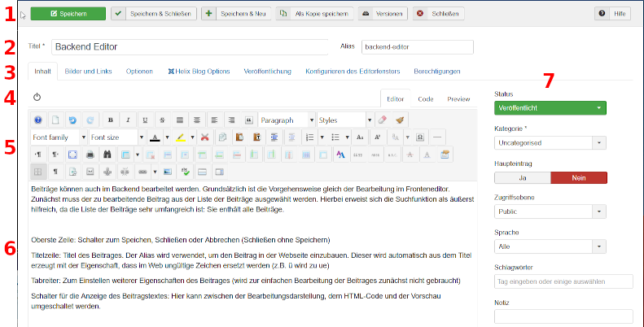The image size is (644, 327).
Task: Open the Font family dropdown
Action: pos(59,137)
